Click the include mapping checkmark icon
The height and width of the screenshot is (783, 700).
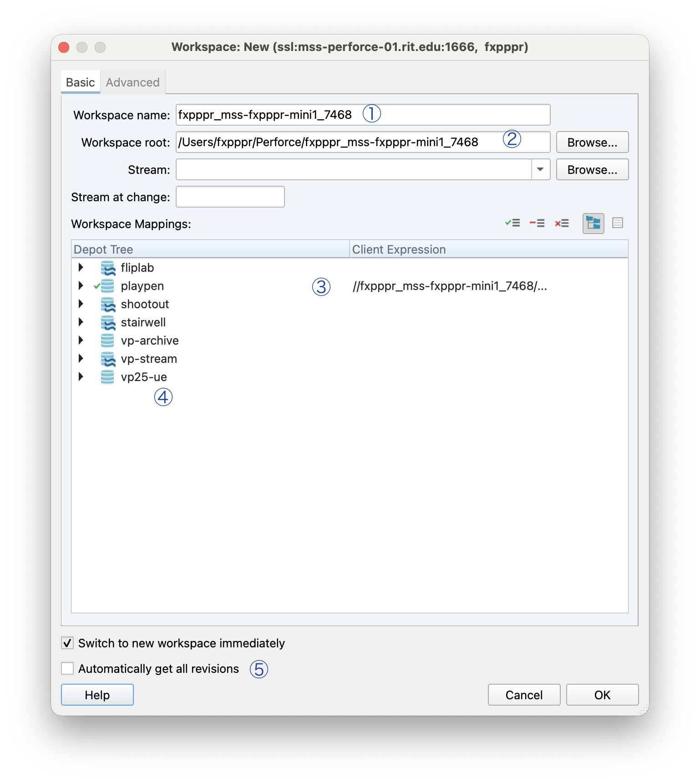point(512,223)
